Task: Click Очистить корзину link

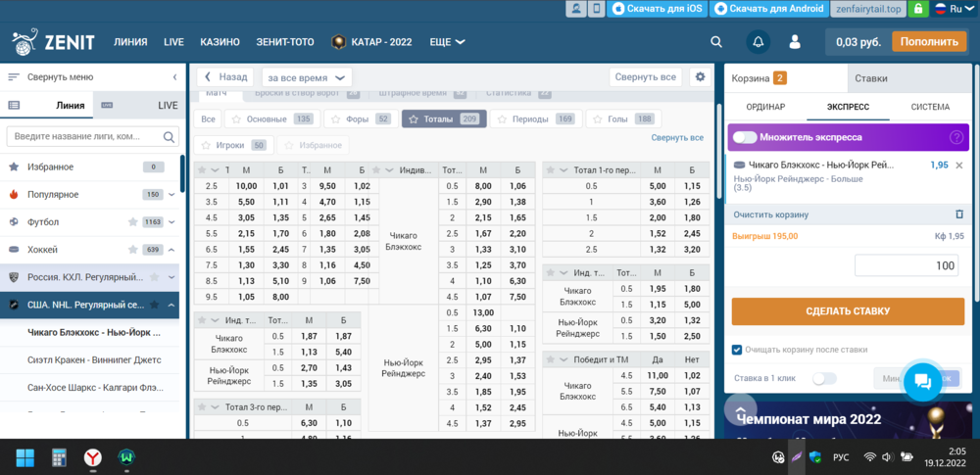Action: pyautogui.click(x=771, y=214)
